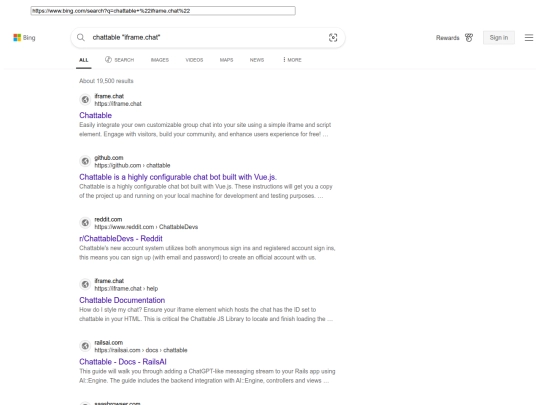540x405 pixels.
Task: Switch to the VIDEOS tab
Action: [194, 60]
